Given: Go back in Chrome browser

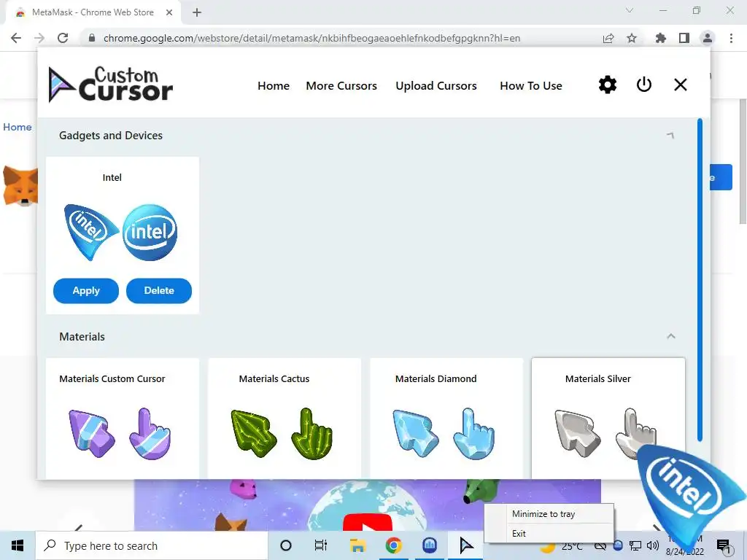Looking at the screenshot, I should [x=16, y=38].
